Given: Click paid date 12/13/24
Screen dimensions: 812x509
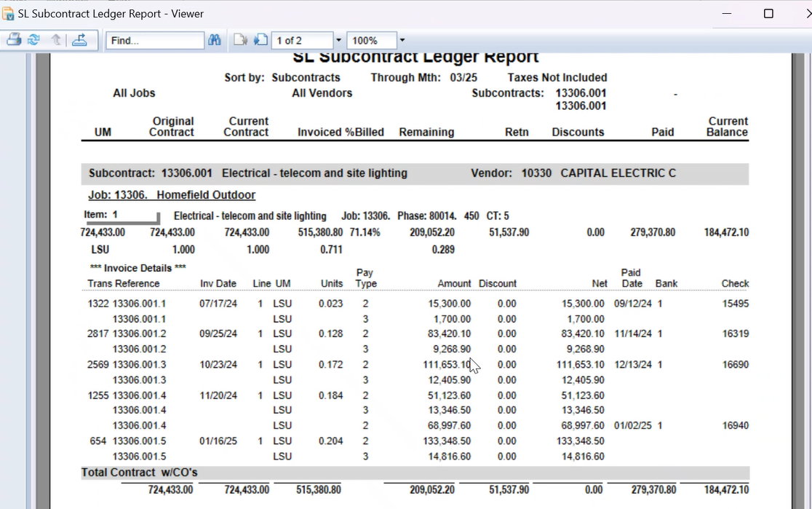Looking at the screenshot, I should pos(633,365).
